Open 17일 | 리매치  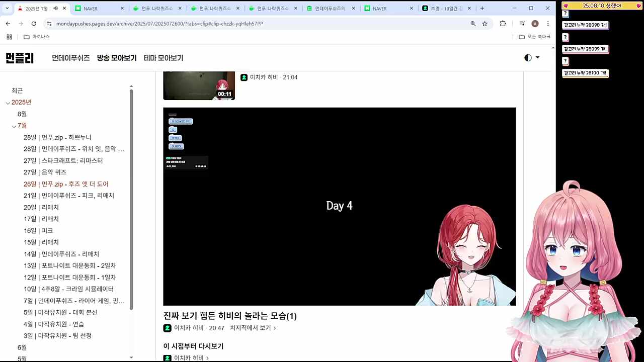(41, 219)
